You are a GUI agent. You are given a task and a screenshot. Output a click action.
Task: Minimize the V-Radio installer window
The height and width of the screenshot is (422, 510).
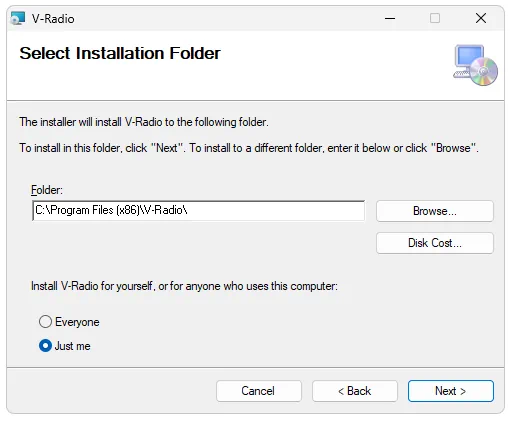(x=390, y=18)
